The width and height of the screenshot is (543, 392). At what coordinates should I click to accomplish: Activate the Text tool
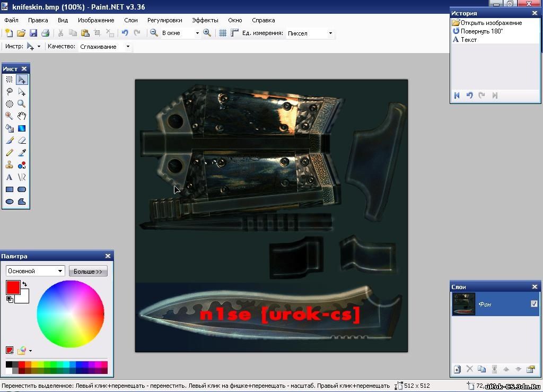10,177
